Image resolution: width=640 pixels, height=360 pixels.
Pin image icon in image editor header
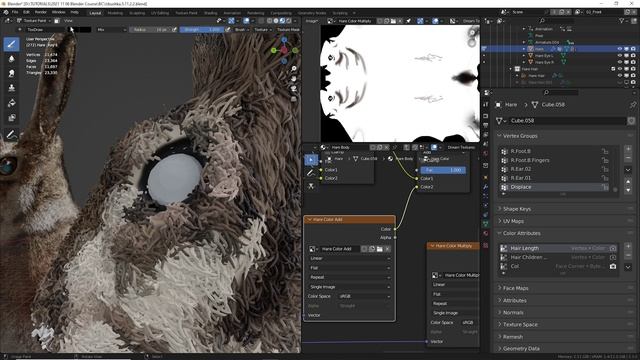(408, 21)
